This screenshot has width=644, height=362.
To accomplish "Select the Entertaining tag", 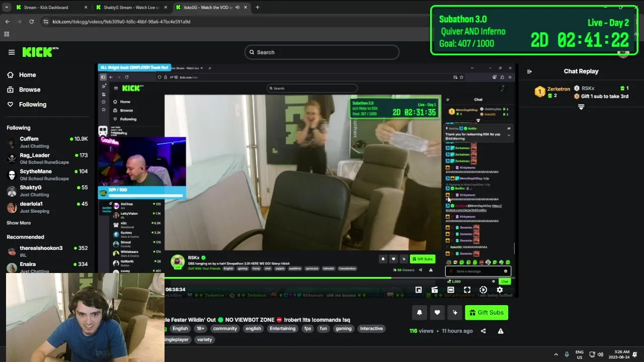I will pos(282,329).
